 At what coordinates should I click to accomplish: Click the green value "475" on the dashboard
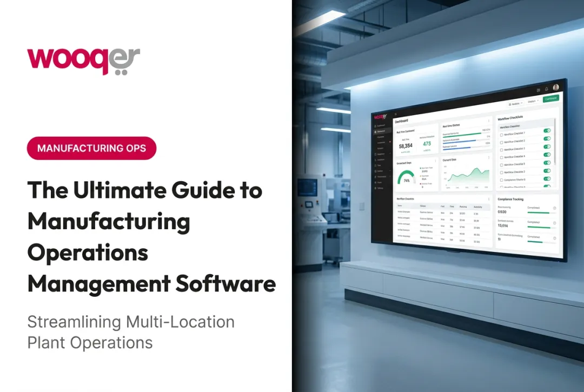(x=427, y=144)
